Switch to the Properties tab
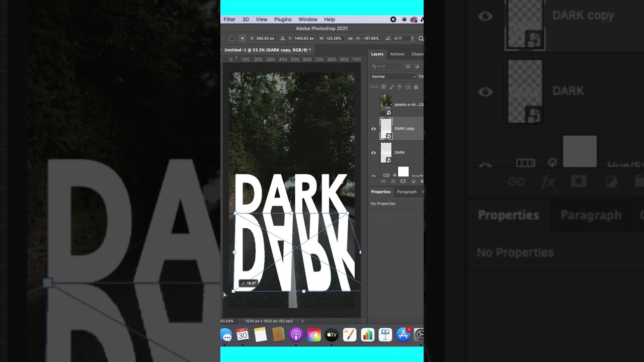This screenshot has width=644, height=362. (x=381, y=192)
